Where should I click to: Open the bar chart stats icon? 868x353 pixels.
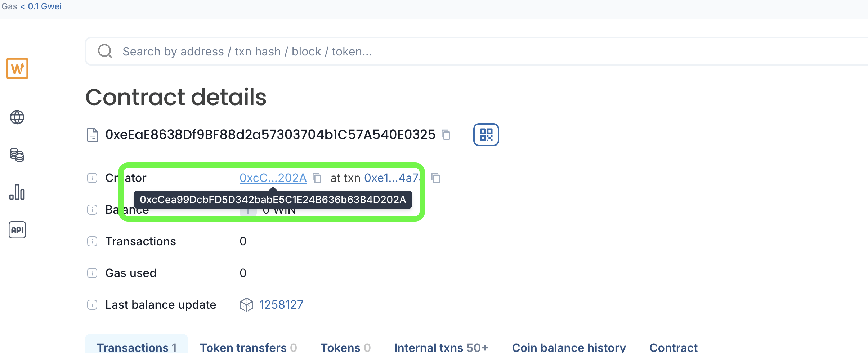(x=17, y=192)
